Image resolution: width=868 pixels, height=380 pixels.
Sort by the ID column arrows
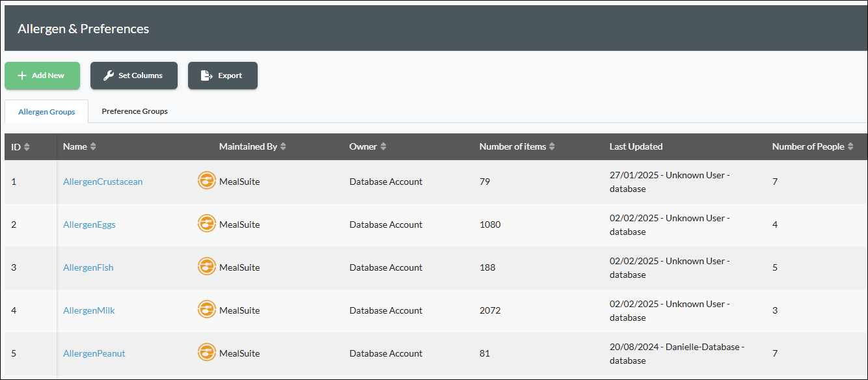[x=27, y=147]
